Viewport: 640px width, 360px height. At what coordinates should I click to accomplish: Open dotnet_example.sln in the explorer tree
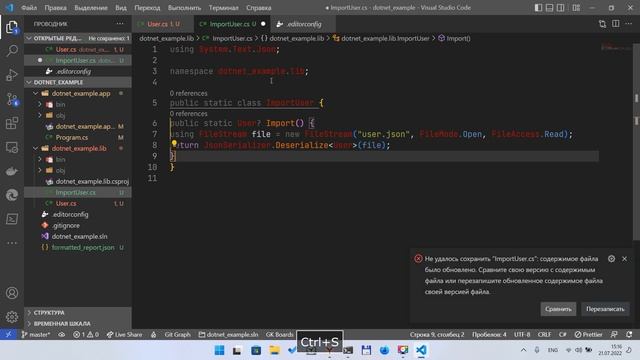tap(79, 236)
